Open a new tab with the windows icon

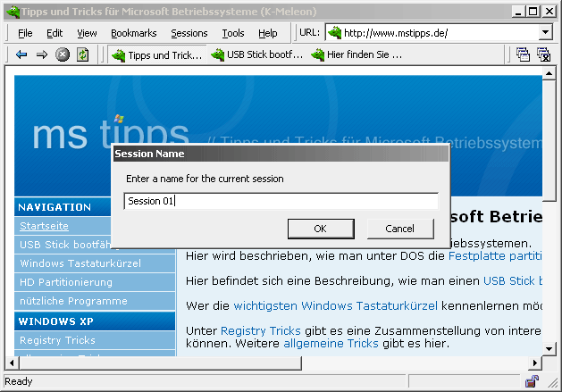pos(523,54)
